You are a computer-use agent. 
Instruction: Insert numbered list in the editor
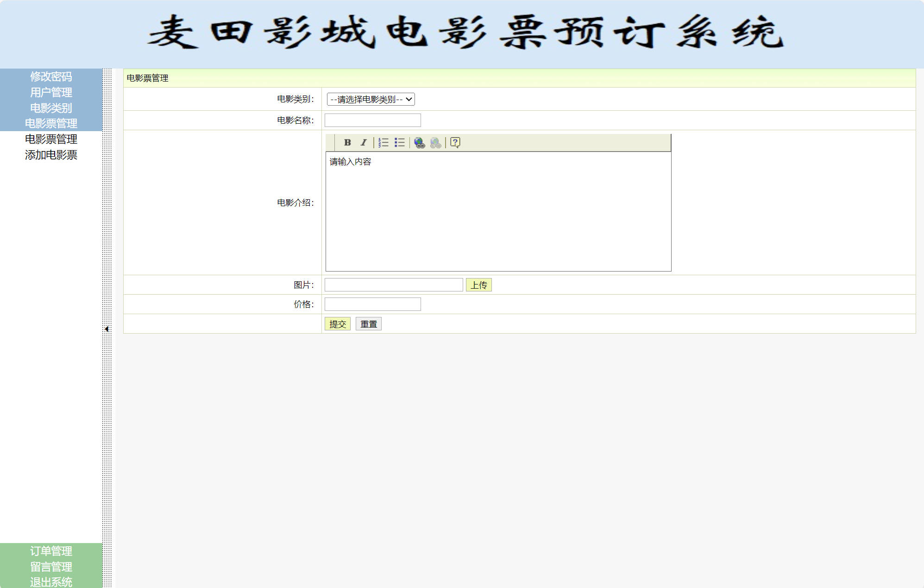click(383, 143)
